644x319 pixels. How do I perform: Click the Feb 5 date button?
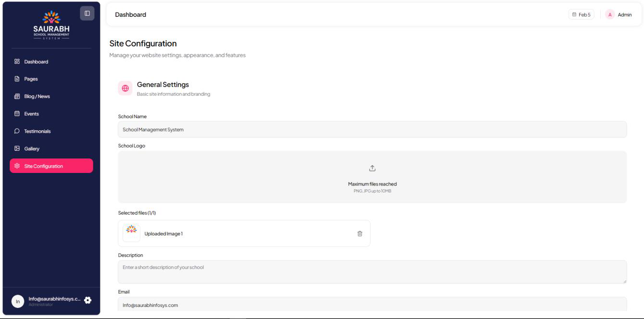pos(581,15)
